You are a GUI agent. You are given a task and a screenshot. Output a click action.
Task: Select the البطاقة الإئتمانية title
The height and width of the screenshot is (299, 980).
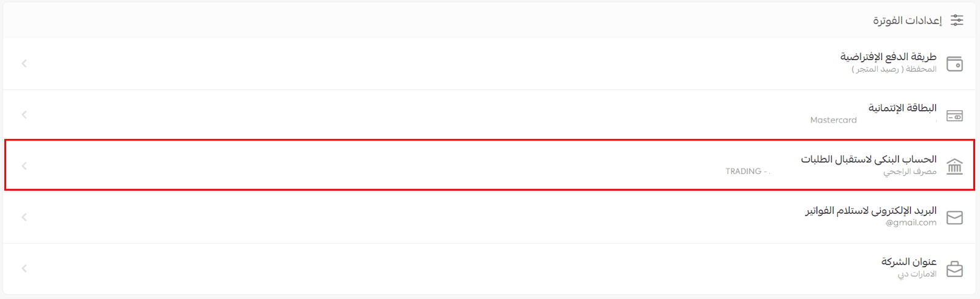pos(902,108)
